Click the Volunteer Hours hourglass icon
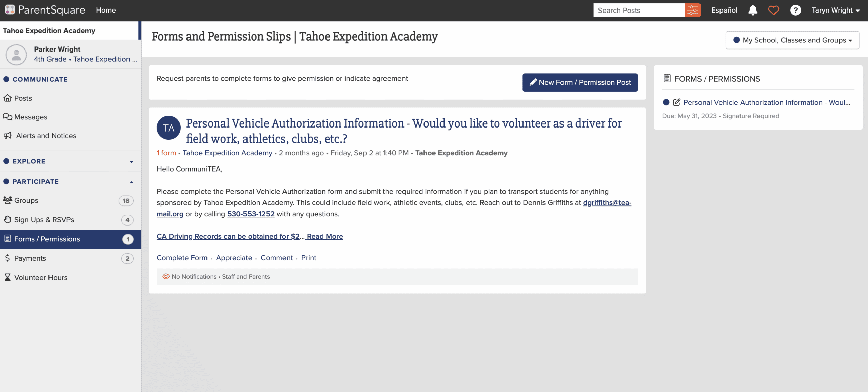This screenshot has width=868, height=392. pyautogui.click(x=7, y=277)
